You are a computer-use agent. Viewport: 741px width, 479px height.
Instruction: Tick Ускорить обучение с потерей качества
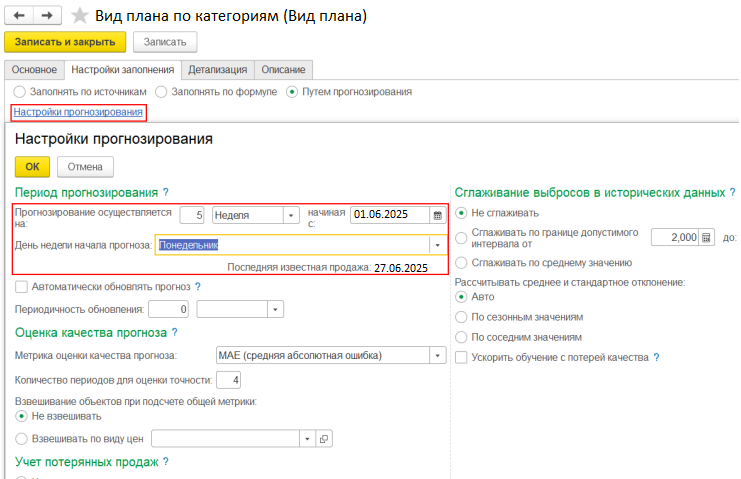pyautogui.click(x=461, y=357)
